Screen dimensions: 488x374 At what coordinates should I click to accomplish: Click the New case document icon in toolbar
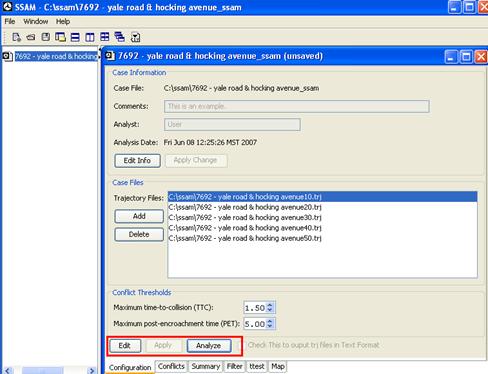click(16, 37)
